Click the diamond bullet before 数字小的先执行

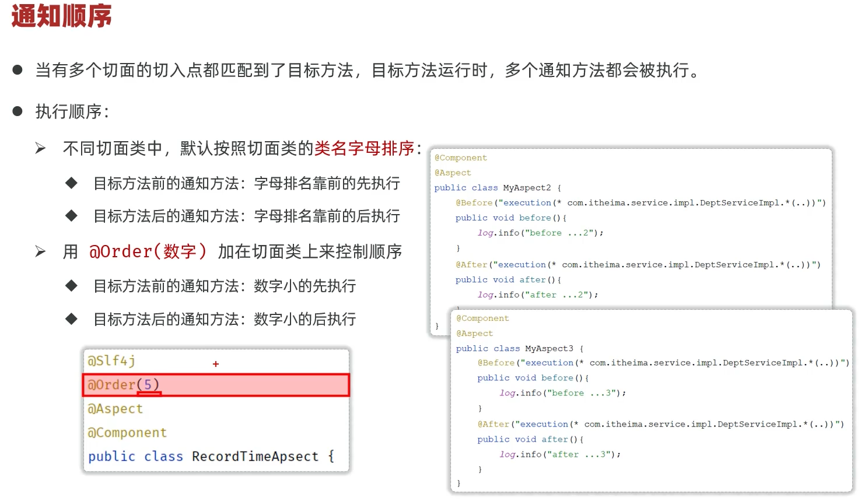pos(72,286)
